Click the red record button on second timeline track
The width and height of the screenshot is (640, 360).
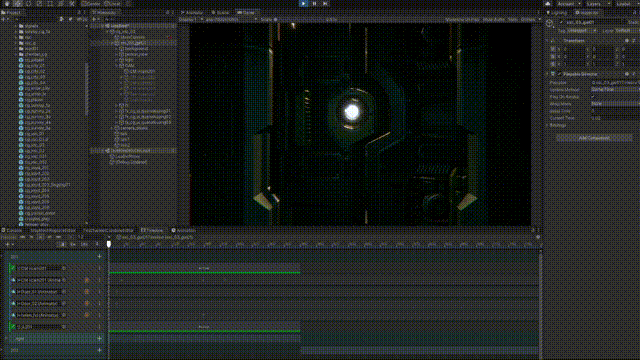(x=87, y=280)
